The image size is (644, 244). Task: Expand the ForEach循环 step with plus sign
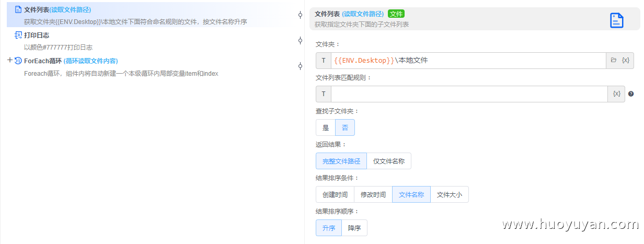[x=10, y=60]
